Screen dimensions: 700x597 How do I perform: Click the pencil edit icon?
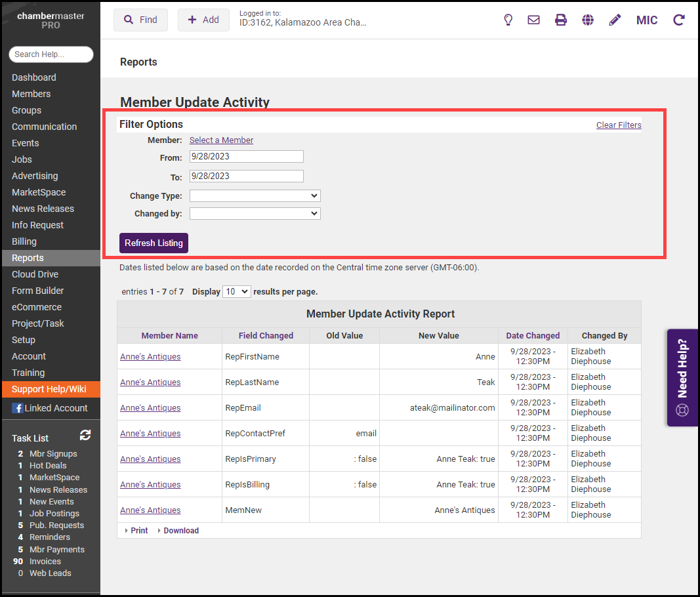[615, 20]
